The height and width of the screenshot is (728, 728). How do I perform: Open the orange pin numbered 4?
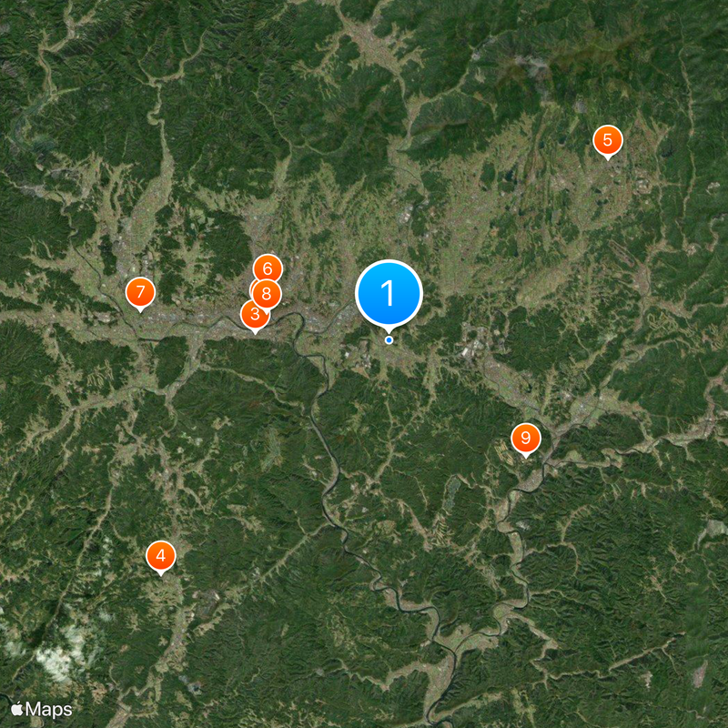(x=161, y=556)
